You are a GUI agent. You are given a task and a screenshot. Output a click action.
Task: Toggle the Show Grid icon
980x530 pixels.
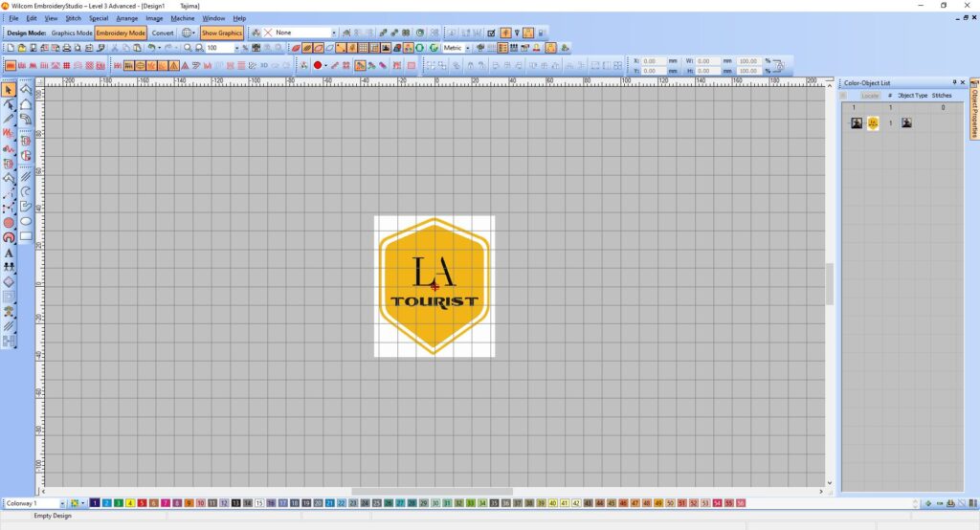363,48
